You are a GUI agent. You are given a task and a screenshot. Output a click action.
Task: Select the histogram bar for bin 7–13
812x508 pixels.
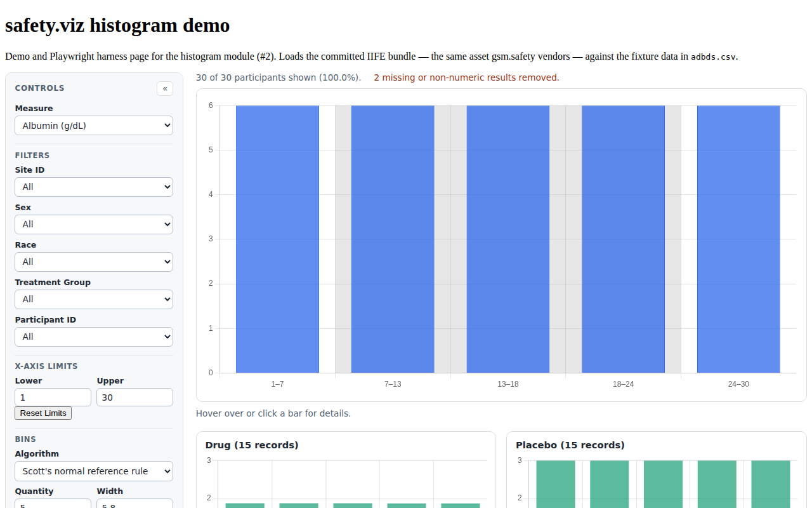393,239
